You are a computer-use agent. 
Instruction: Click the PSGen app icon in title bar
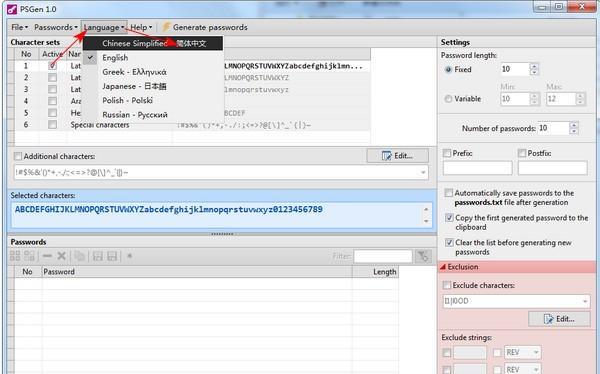coord(12,9)
